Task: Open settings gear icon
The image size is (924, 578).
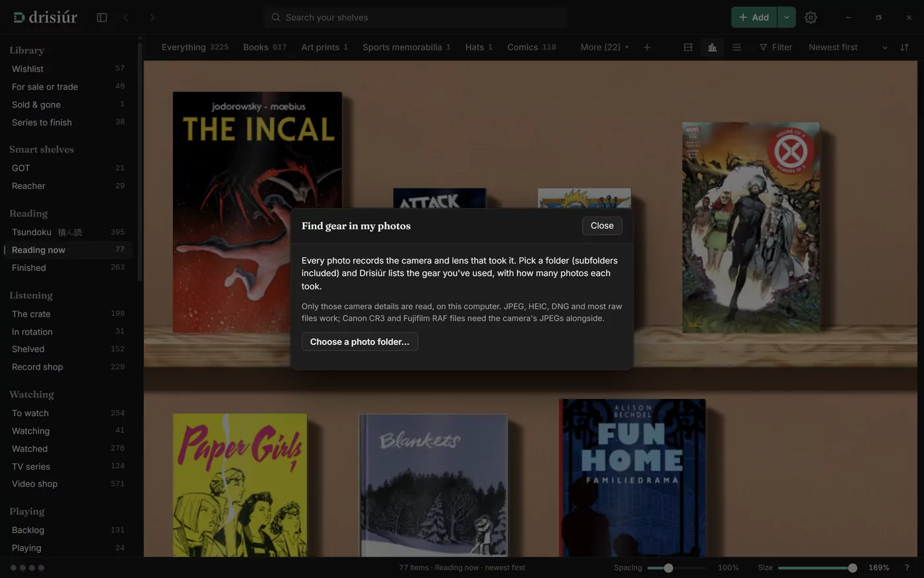Action: coord(810,18)
